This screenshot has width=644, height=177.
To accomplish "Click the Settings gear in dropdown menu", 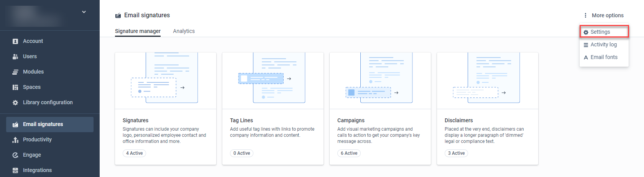I will (586, 32).
